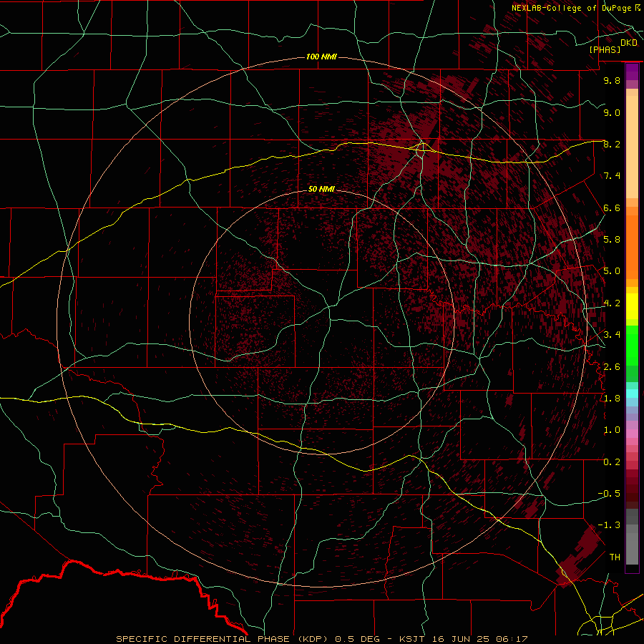Click the registered mark after DuPage
This screenshot has width=644, height=644.
click(x=638, y=8)
